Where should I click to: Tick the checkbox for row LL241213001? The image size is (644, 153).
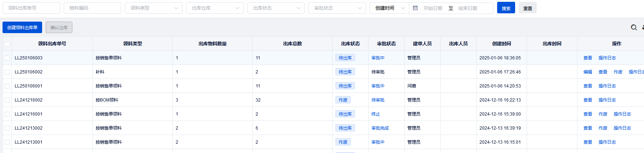click(x=7, y=142)
